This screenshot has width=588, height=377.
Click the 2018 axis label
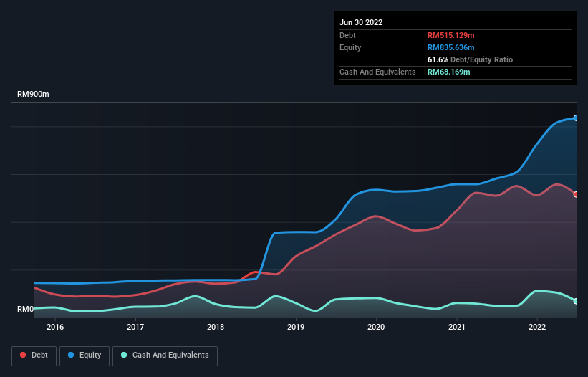click(216, 327)
